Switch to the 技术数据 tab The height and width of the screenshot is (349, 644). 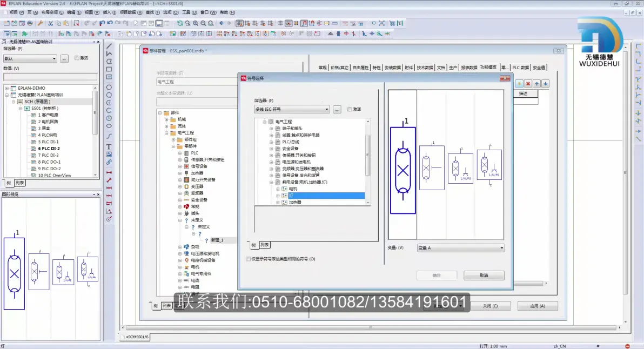[x=425, y=68]
